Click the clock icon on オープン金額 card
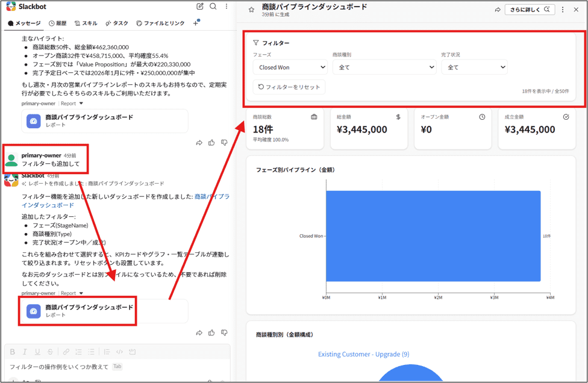 tap(482, 117)
